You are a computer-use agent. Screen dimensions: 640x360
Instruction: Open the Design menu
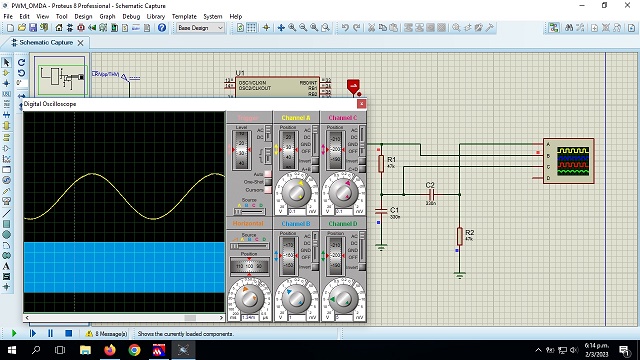pos(83,16)
